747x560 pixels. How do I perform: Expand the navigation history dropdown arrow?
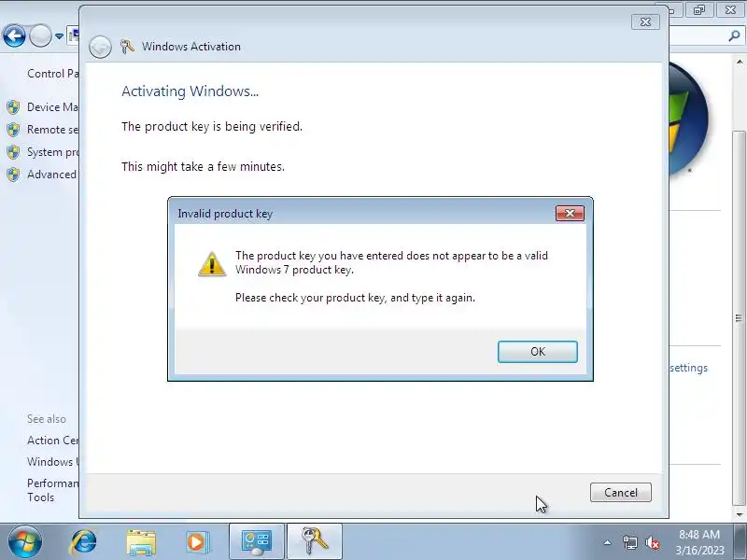coord(59,36)
